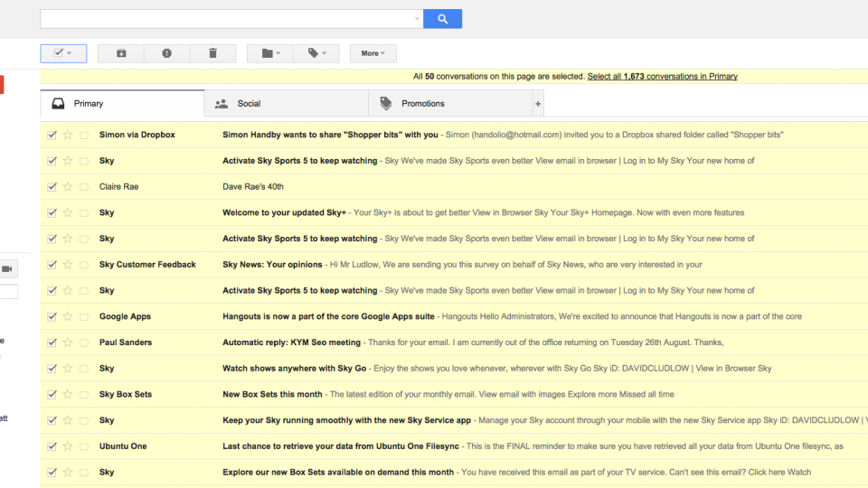Screen dimensions: 868x488
Task: Star the Ubuntu One email
Action: point(68,446)
